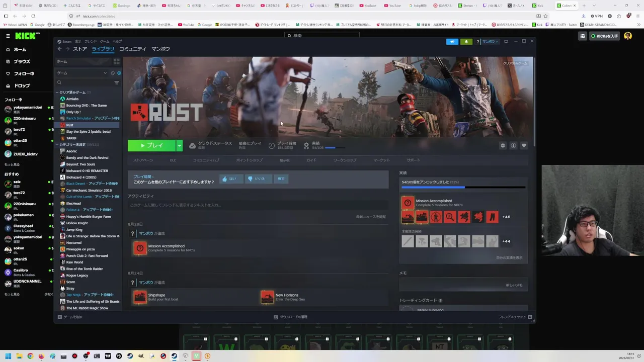The height and width of the screenshot is (362, 644).
Task: Open the Rust ストアページ link
Action: click(143, 160)
